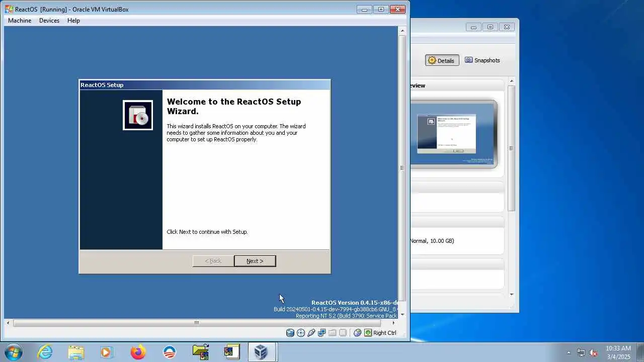644x362 pixels.
Task: Click the ReactOS Setup dialog title bar
Action: click(x=205, y=85)
